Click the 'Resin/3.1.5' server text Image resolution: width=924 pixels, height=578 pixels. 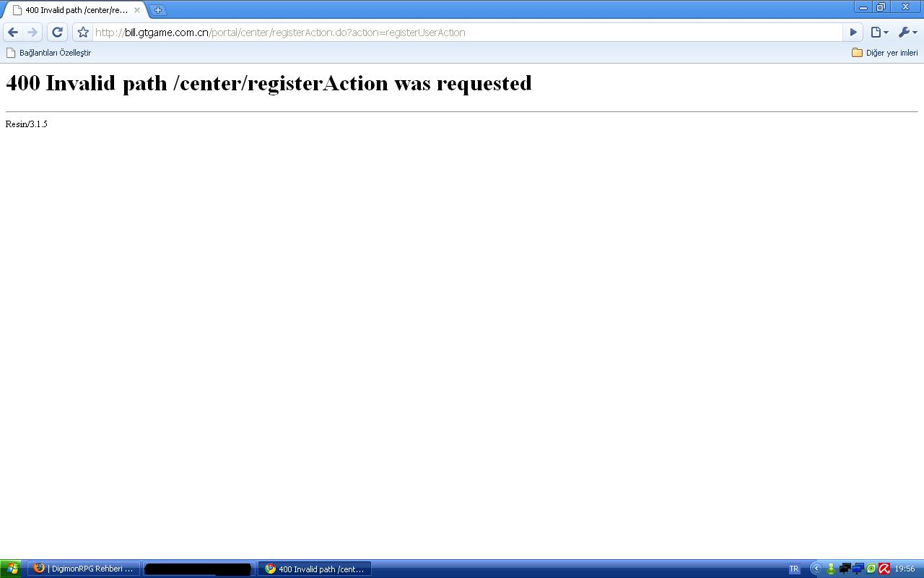[x=27, y=124]
